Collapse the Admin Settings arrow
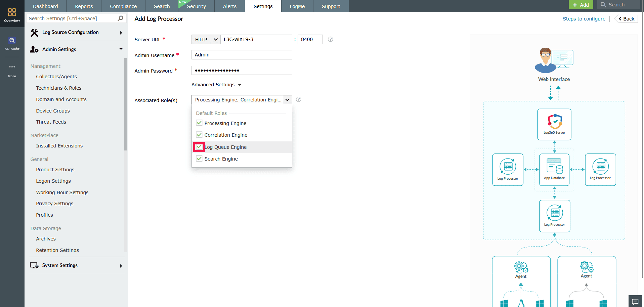This screenshot has width=644, height=307. tap(121, 49)
